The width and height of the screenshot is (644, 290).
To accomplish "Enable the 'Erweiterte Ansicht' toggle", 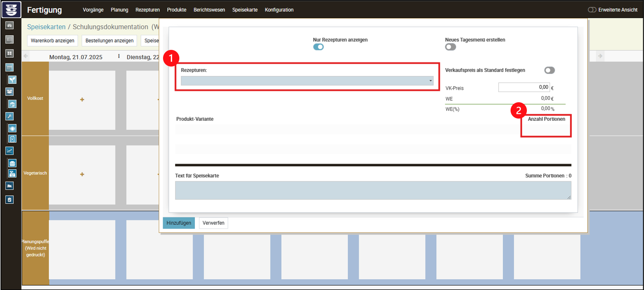I will tap(592, 10).
